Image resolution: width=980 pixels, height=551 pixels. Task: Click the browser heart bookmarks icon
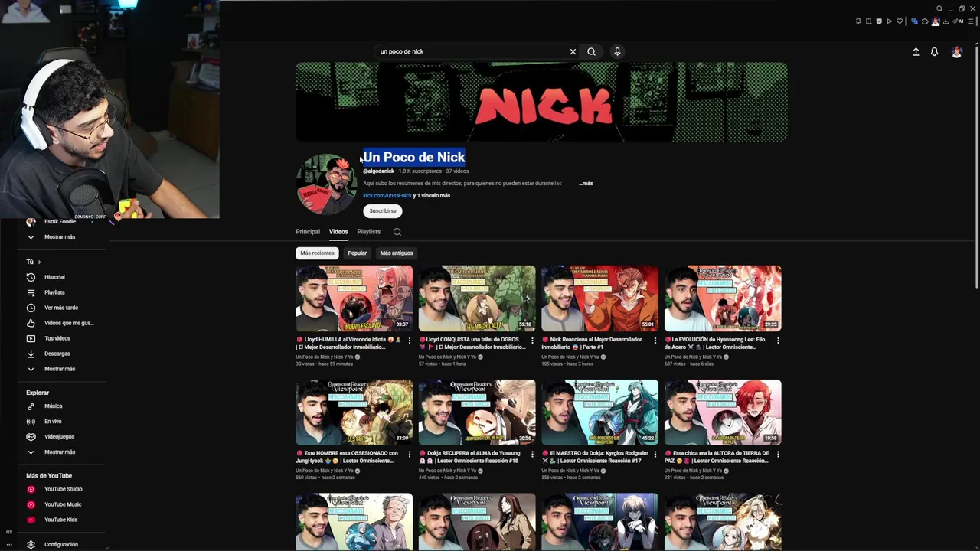900,21
